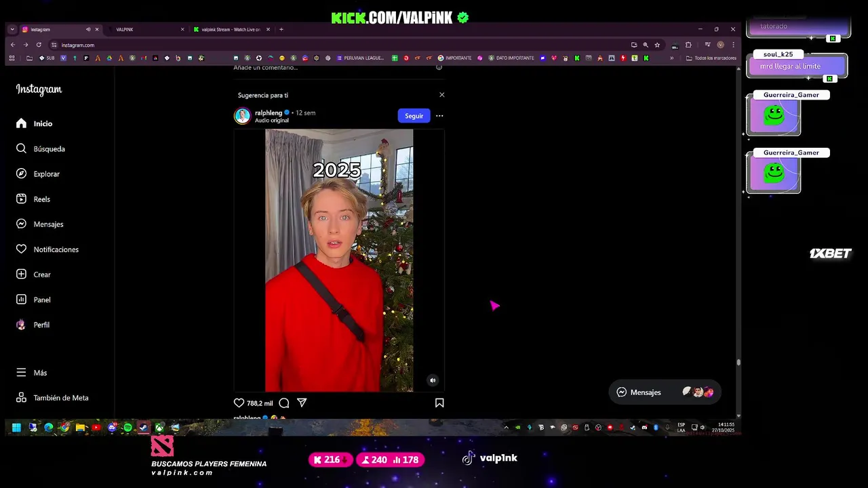Screen dimensions: 868x488
Task: Open the Chrome apps grid shortcut
Action: [12, 58]
